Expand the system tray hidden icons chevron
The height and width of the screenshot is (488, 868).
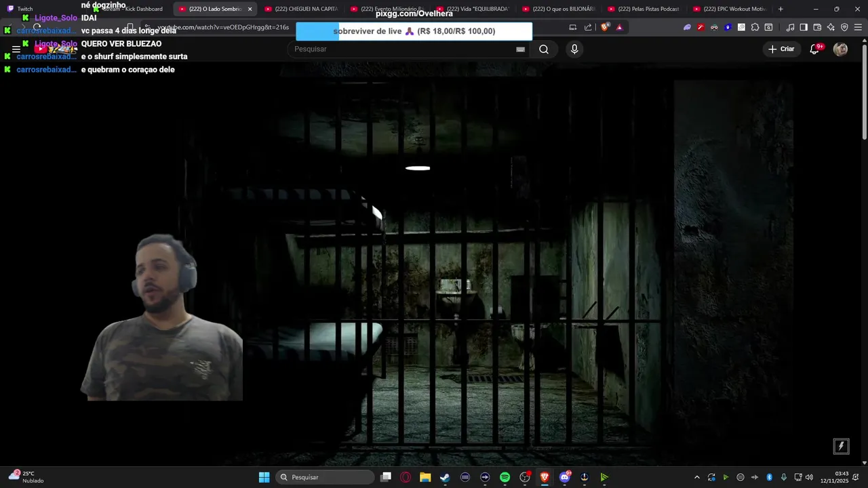[x=696, y=477]
